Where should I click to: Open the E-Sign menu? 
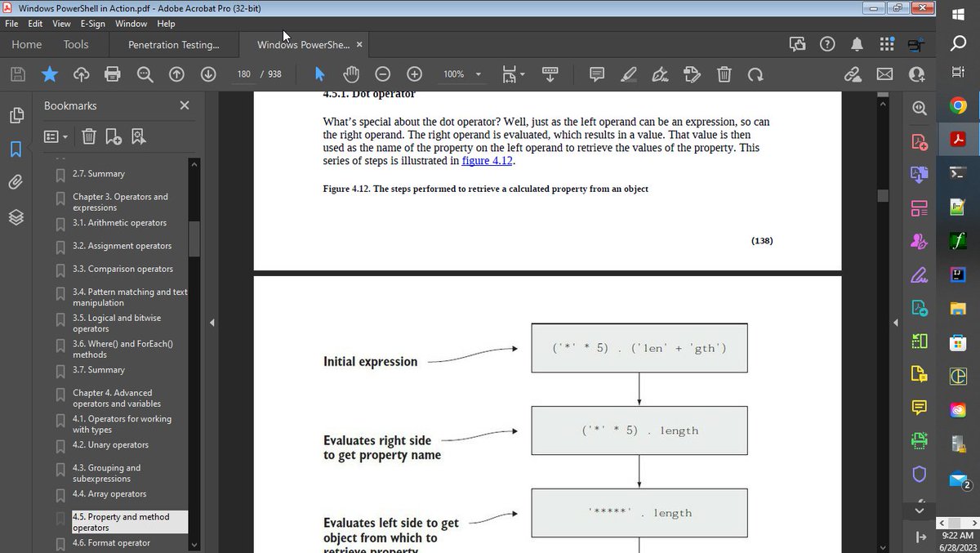pos(93,24)
